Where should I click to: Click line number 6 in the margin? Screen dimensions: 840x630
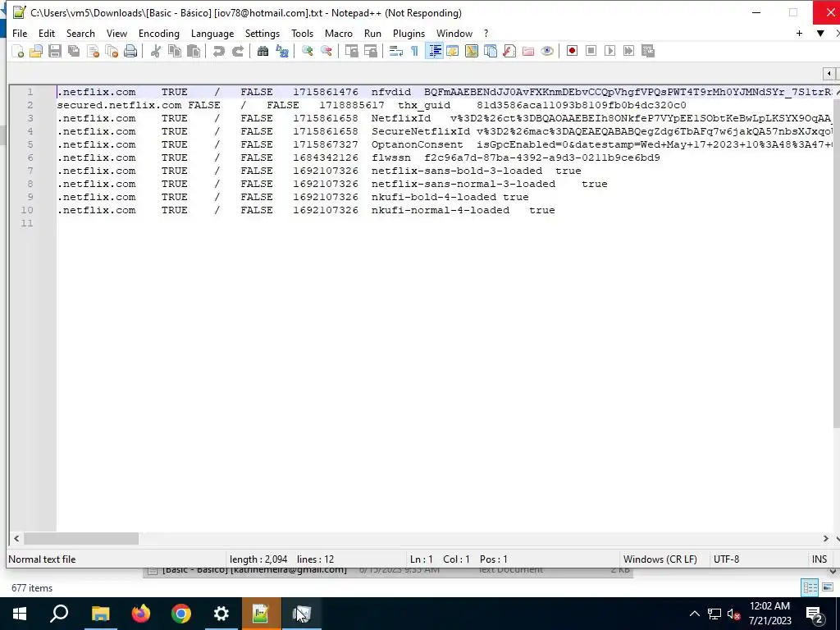point(30,157)
